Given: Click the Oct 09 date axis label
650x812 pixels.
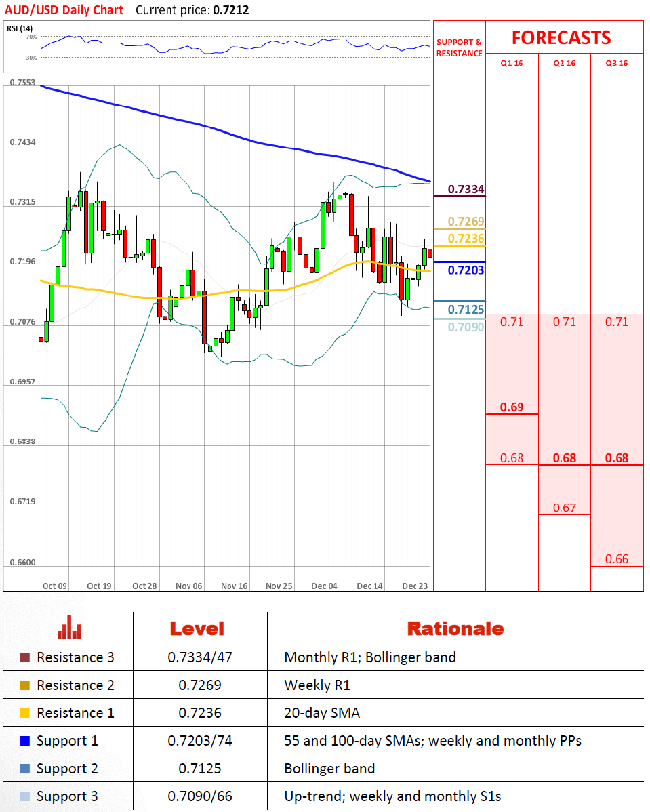Looking at the screenshot, I should coord(54,586).
